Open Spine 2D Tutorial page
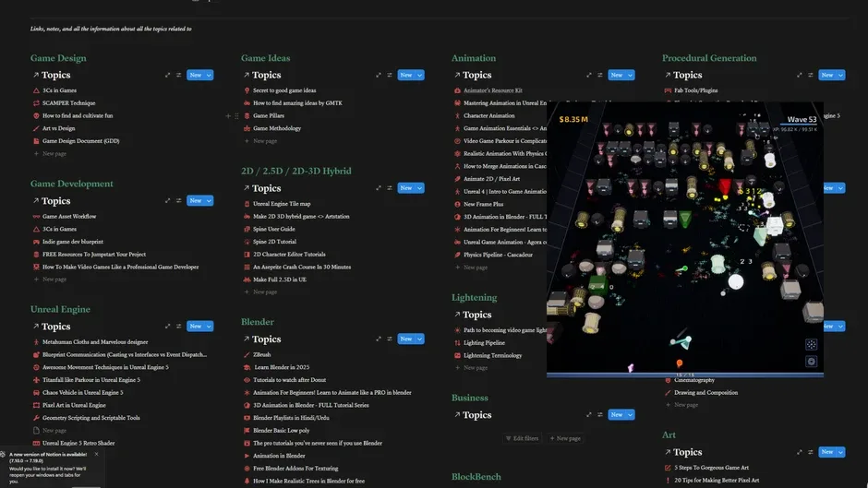 click(274, 242)
